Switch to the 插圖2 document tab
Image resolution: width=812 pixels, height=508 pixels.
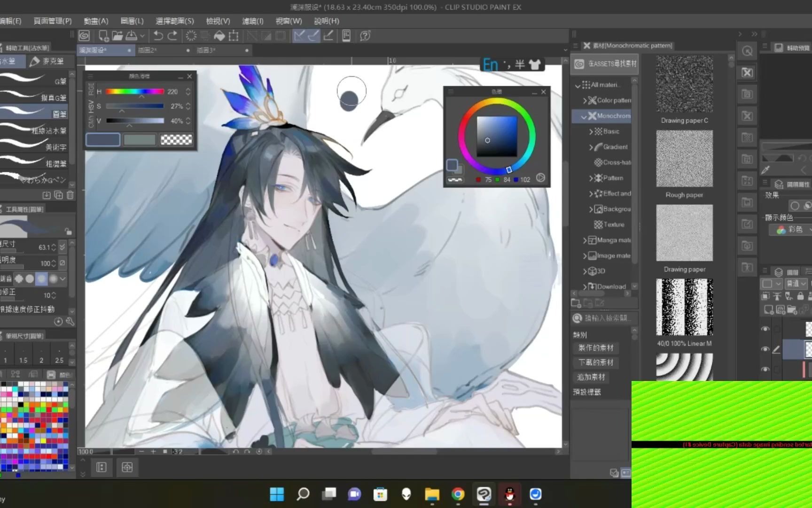tap(164, 50)
